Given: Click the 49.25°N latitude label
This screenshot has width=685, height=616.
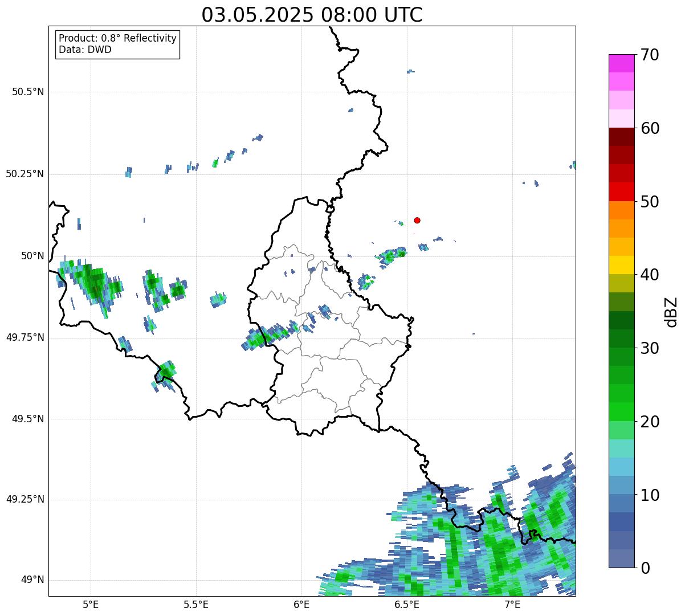Looking at the screenshot, I should point(25,499).
